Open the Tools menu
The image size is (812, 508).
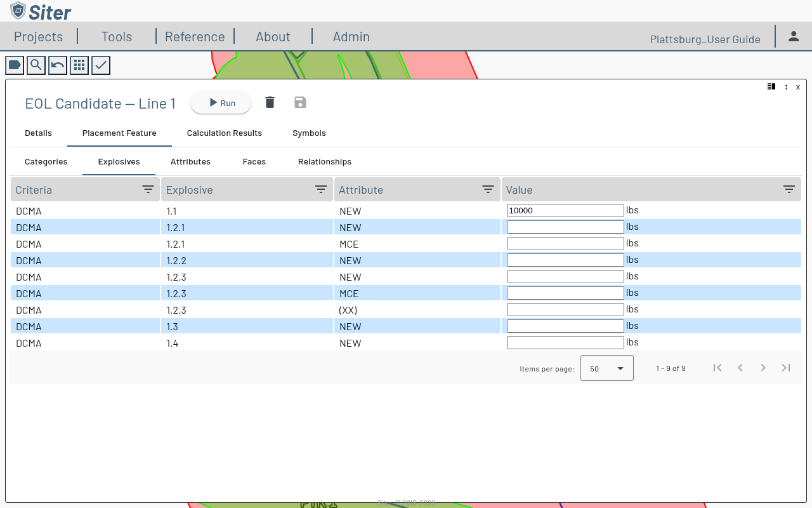tap(117, 37)
